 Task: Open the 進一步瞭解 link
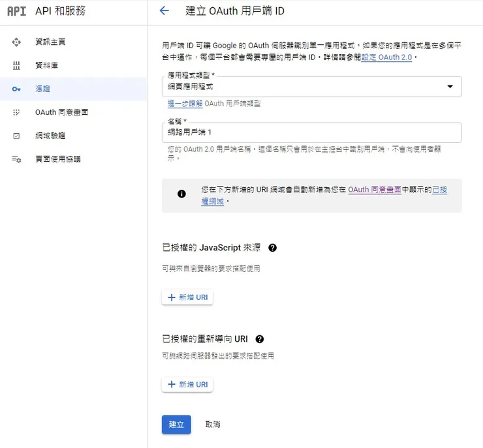click(x=185, y=104)
